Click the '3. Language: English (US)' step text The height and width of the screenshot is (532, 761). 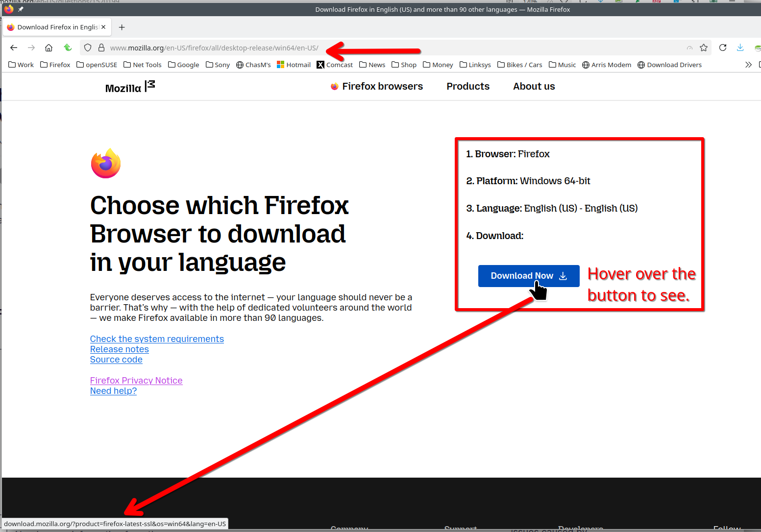point(552,208)
